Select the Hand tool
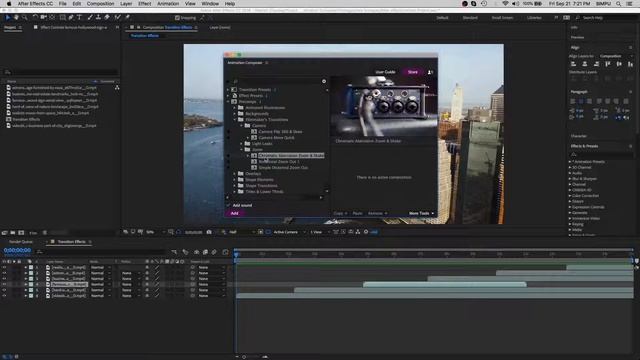This screenshot has width=640, height=360. 16,18
